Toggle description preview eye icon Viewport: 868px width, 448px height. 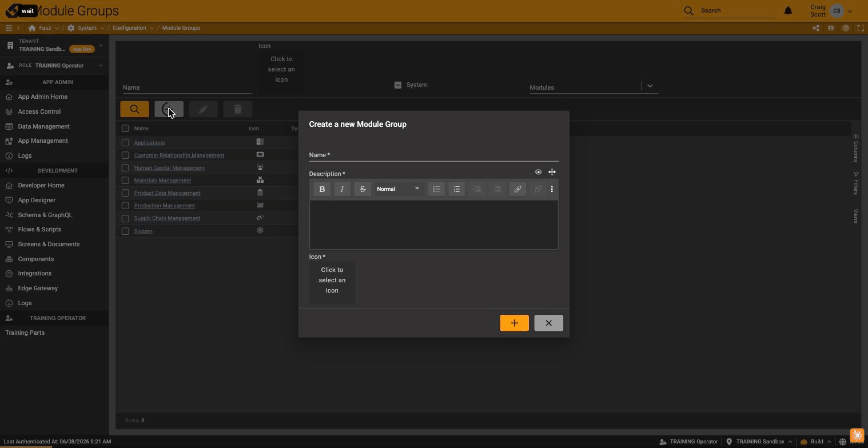click(538, 172)
